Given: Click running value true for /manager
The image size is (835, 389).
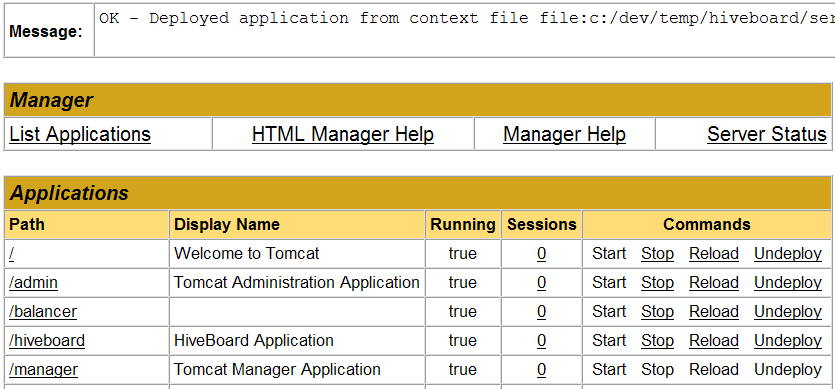Looking at the screenshot, I should 462,369.
